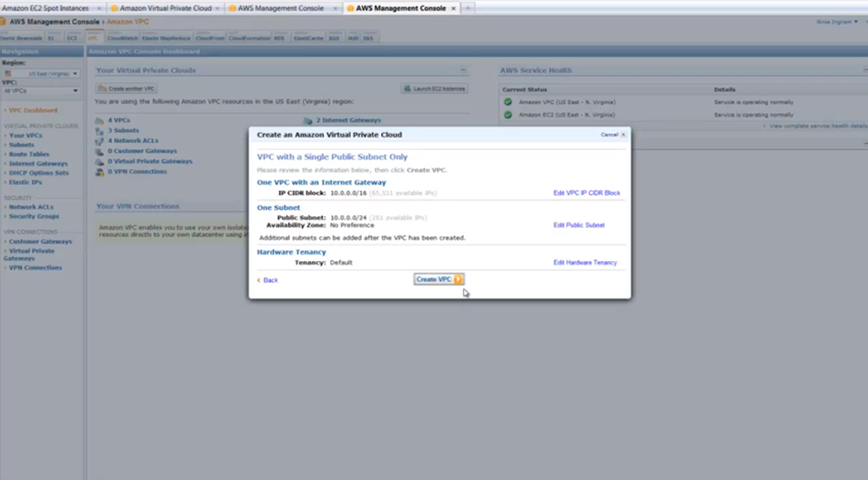Close the active AWS Management Console tab
Image resolution: width=868 pixels, height=480 pixels.
pos(453,9)
